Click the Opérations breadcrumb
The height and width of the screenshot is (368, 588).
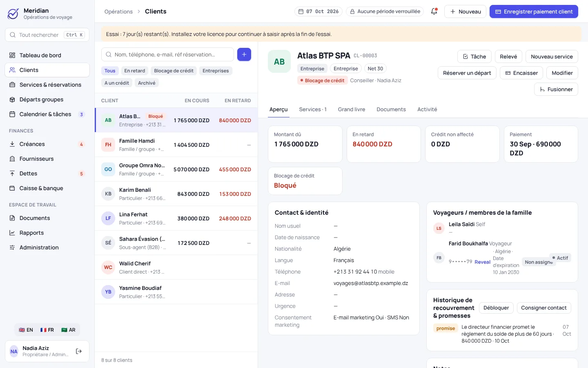tap(118, 11)
